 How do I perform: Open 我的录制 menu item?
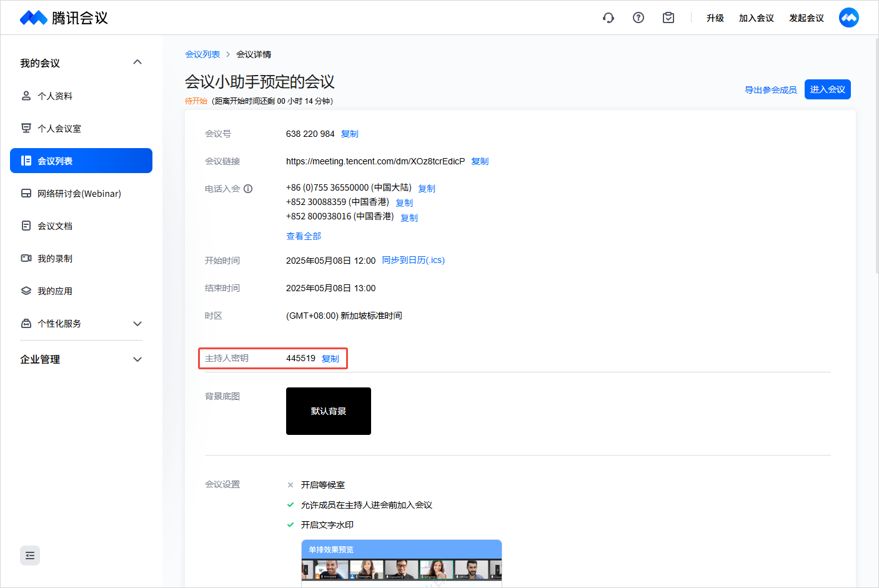81,258
